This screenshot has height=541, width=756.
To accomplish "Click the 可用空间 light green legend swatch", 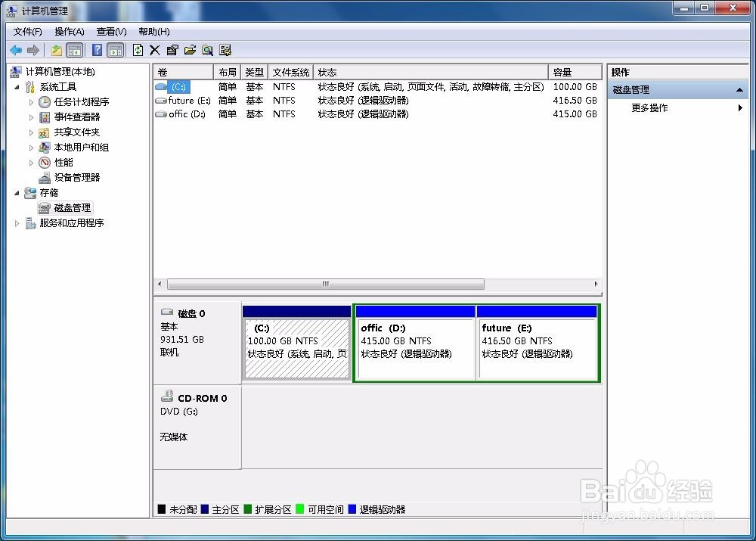I will click(300, 509).
